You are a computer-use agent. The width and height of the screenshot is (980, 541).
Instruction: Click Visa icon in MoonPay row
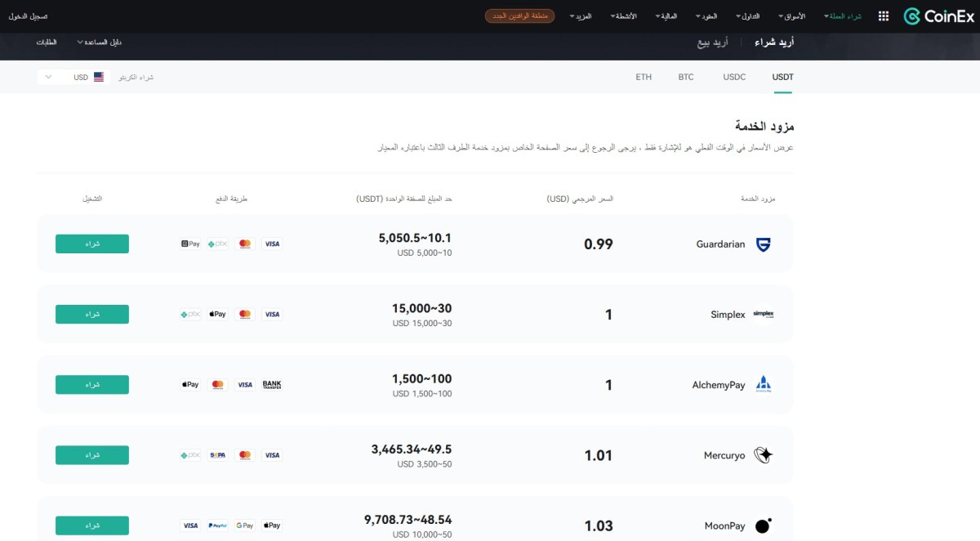[x=190, y=525]
